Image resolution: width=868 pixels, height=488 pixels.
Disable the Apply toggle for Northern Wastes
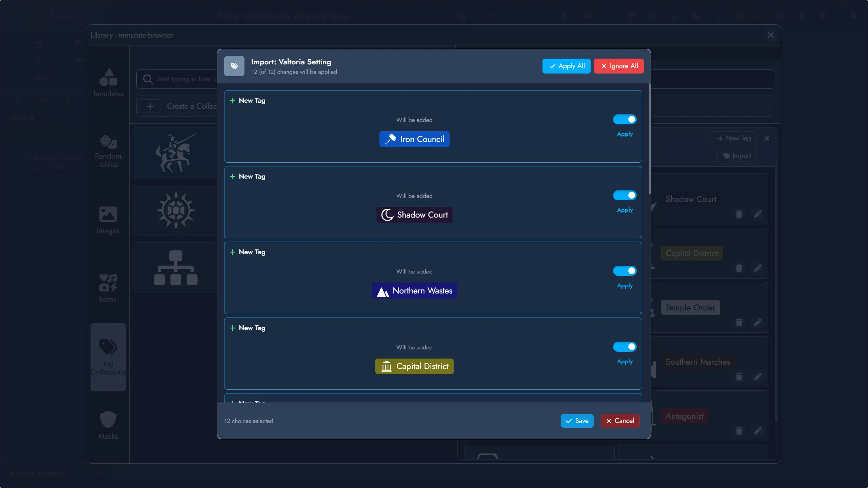click(624, 271)
